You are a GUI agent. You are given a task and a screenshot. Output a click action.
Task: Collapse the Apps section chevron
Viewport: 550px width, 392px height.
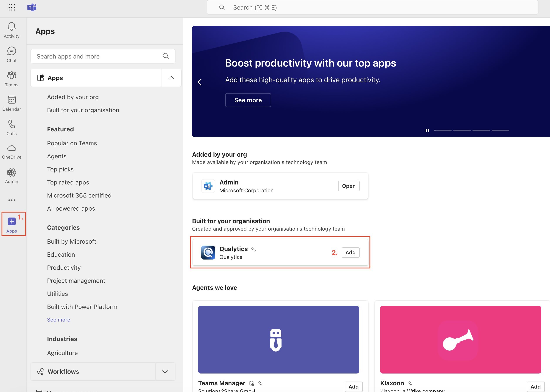point(171,78)
